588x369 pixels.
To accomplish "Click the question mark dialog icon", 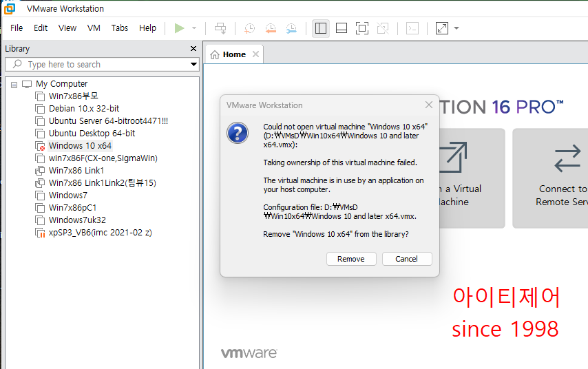I will [x=238, y=133].
